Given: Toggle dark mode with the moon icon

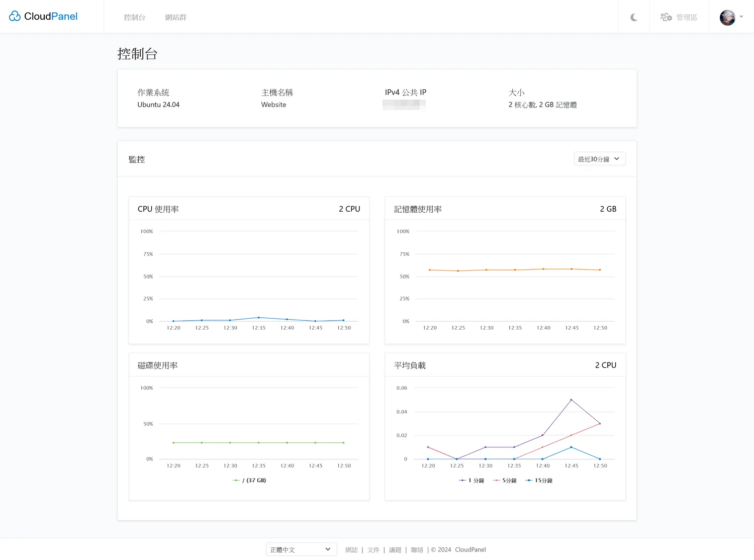Looking at the screenshot, I should coord(633,17).
